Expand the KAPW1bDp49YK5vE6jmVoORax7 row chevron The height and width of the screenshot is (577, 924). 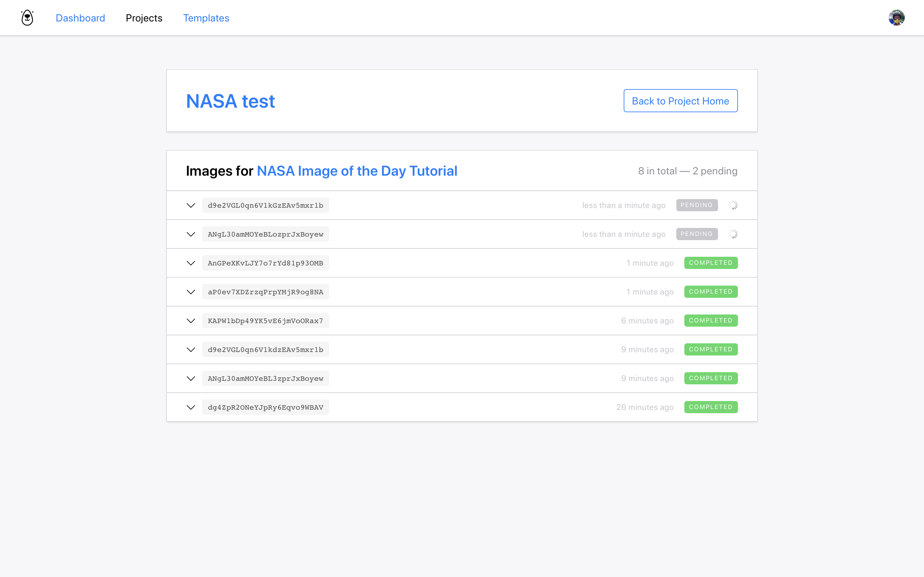point(191,321)
